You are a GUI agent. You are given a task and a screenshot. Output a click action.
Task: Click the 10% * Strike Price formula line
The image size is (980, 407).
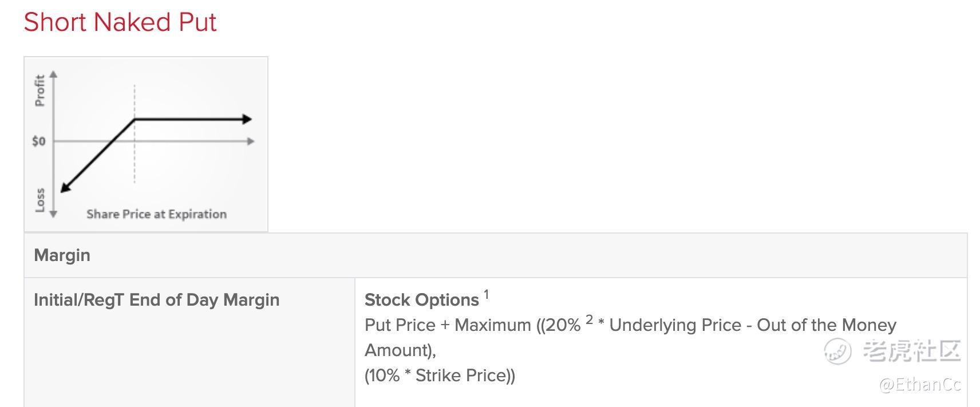(440, 376)
